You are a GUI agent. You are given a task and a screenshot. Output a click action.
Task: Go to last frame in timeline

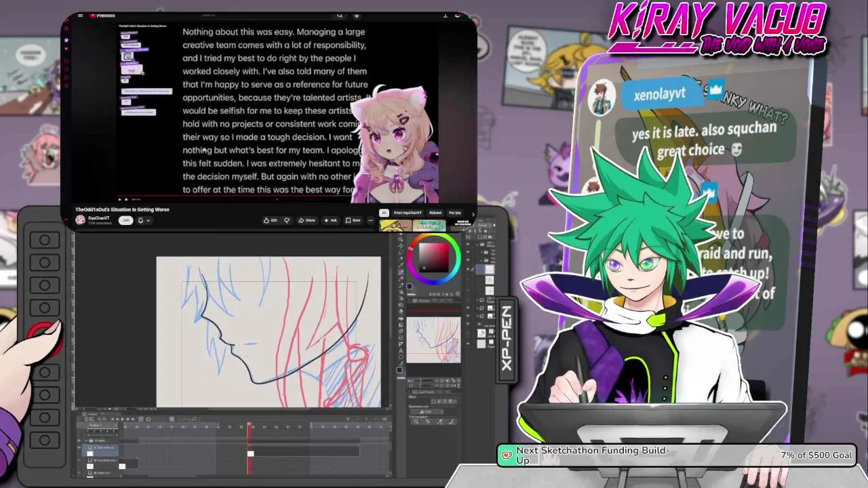click(x=133, y=419)
